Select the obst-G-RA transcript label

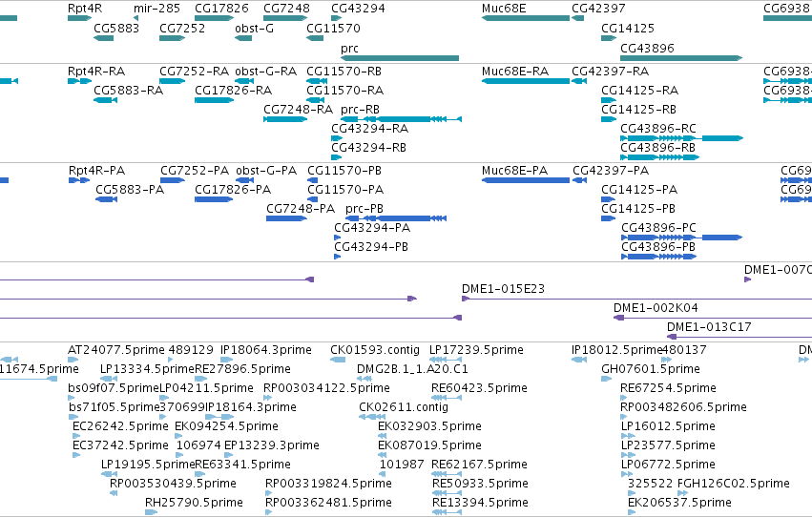coord(266,72)
